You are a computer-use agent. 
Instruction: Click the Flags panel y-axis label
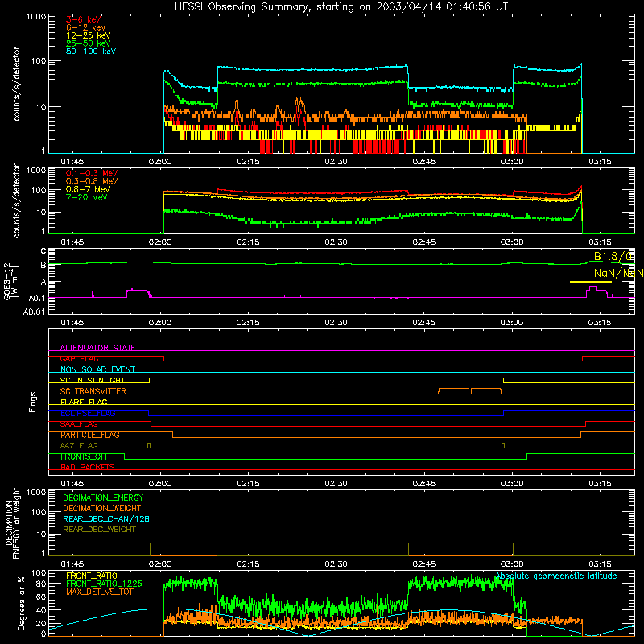[32, 402]
